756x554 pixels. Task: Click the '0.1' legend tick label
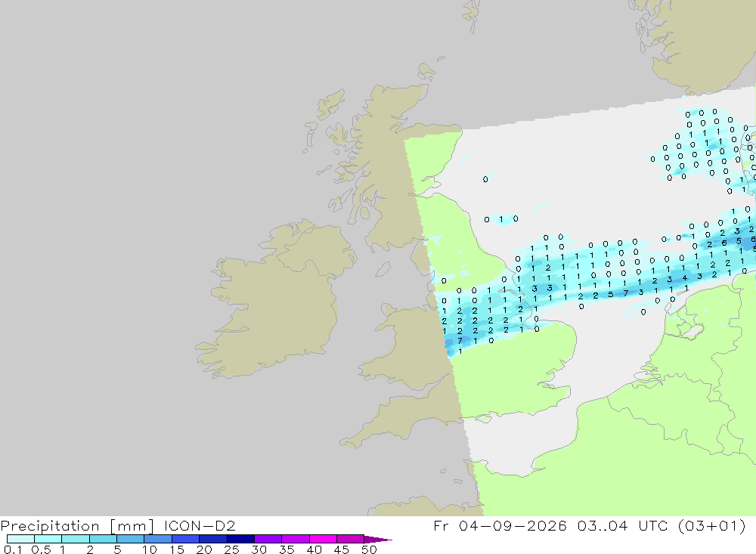[x=13, y=549]
